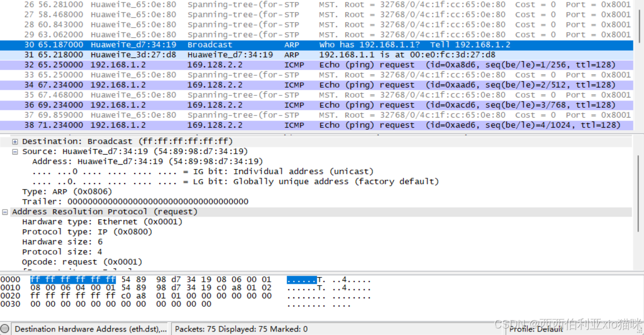The width and height of the screenshot is (644, 335).
Task: Select IG bit: Individual address line
Action: [203, 172]
